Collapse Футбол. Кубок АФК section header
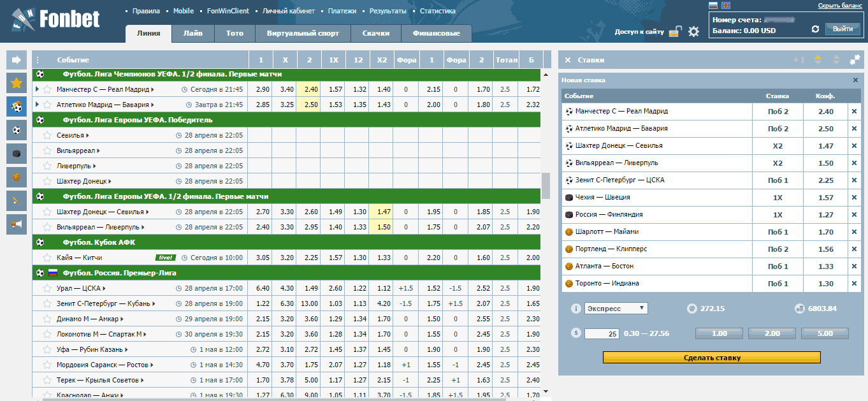Image resolution: width=868 pixels, height=401 pixels. click(287, 242)
